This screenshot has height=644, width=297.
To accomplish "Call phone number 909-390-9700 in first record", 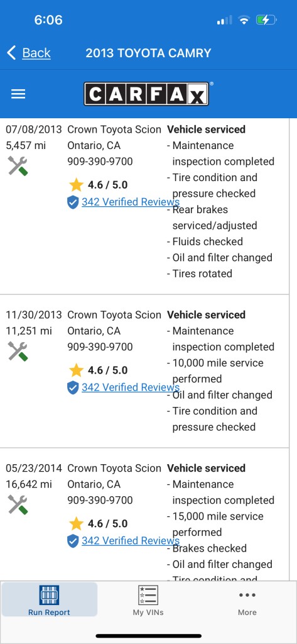I will coord(100,162).
